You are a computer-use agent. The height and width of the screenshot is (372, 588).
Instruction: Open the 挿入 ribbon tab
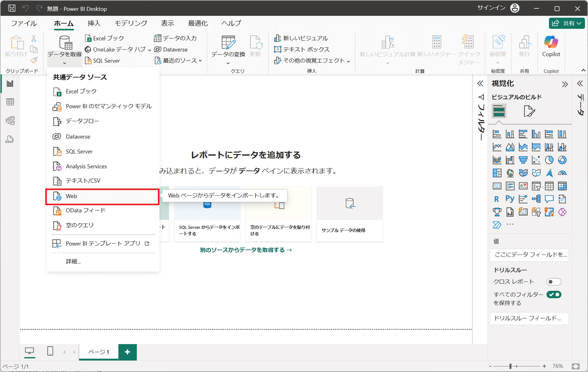(94, 23)
